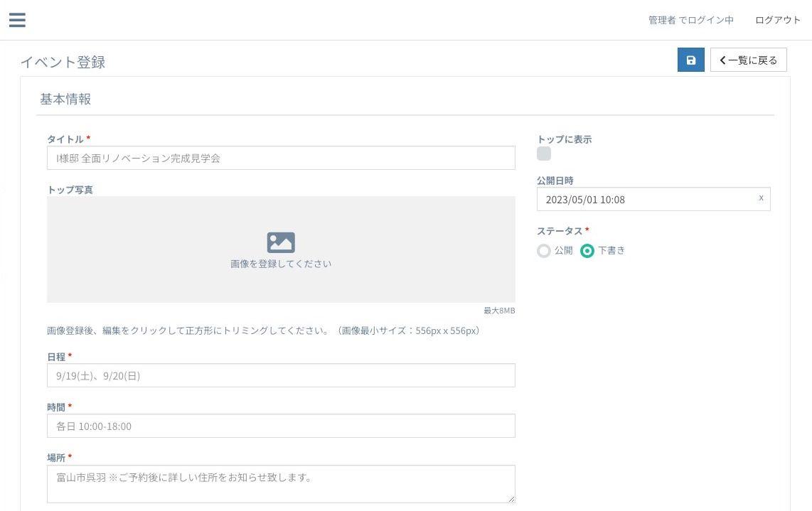Toggle the トップに表示 checkbox

tap(544, 154)
